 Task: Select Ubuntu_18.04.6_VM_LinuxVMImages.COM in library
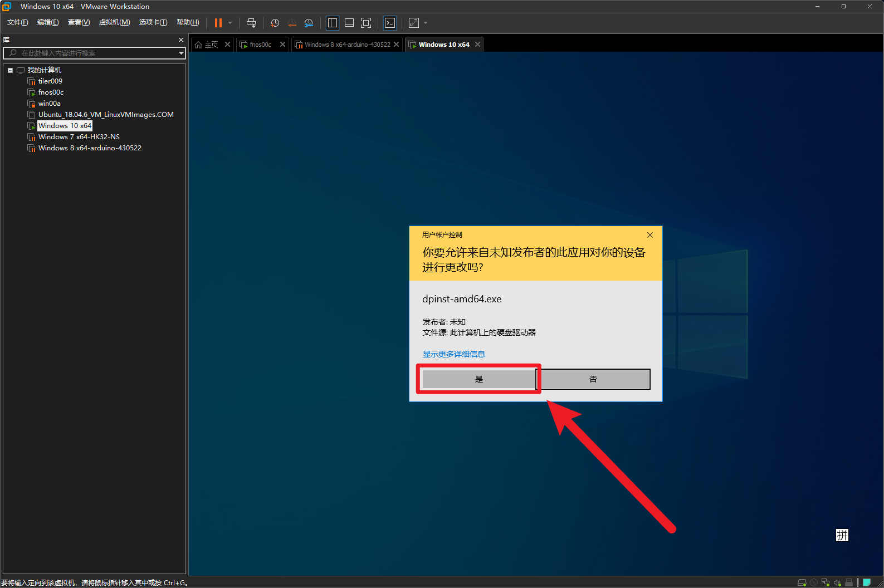pyautogui.click(x=106, y=115)
